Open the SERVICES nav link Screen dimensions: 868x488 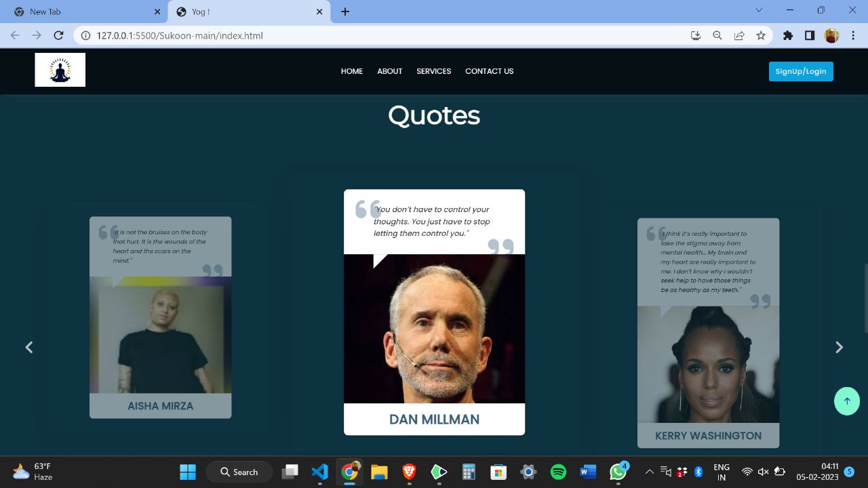tap(434, 71)
